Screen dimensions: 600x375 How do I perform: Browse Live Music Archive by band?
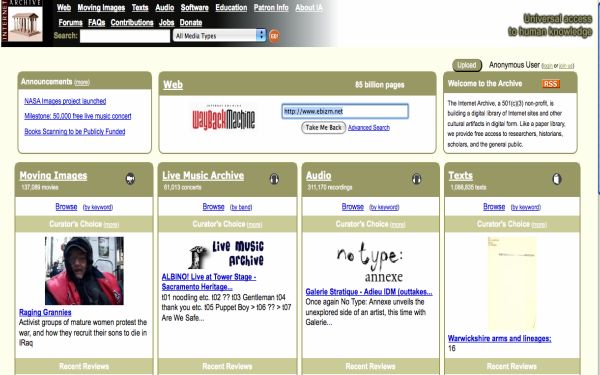[x=241, y=207]
